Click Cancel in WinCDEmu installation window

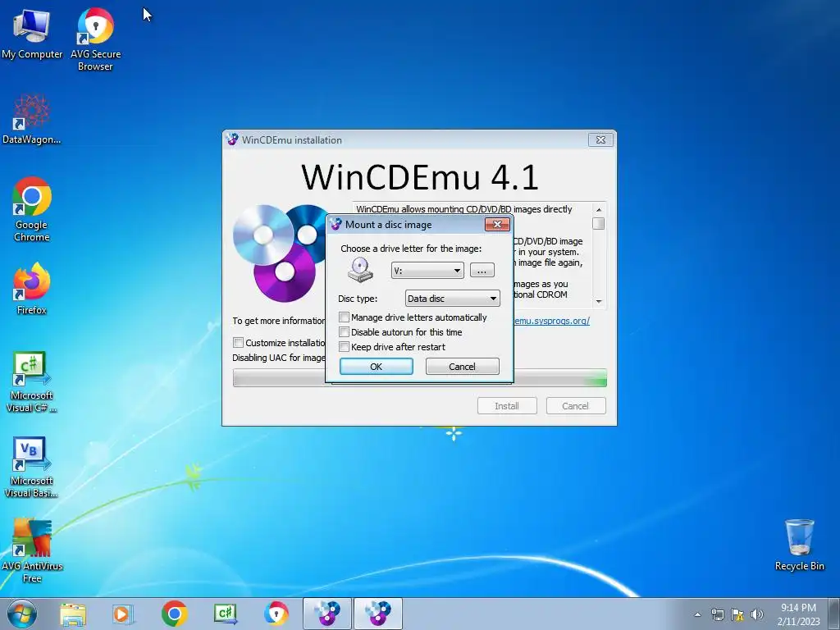coord(576,405)
